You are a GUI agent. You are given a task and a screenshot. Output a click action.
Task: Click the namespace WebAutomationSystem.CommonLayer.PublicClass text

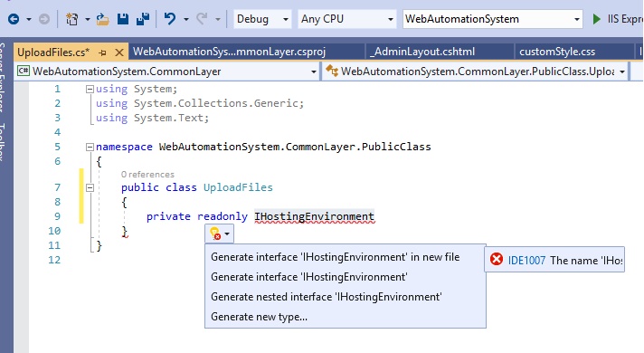(263, 148)
